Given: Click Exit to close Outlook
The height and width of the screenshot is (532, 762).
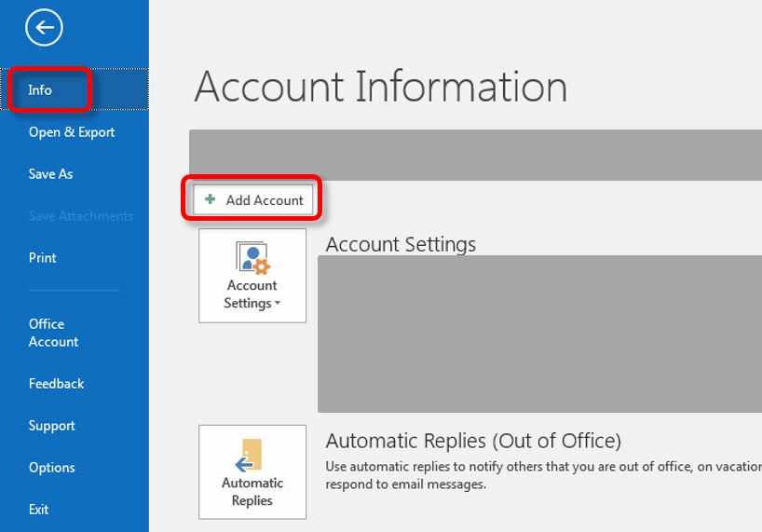Looking at the screenshot, I should (38, 509).
